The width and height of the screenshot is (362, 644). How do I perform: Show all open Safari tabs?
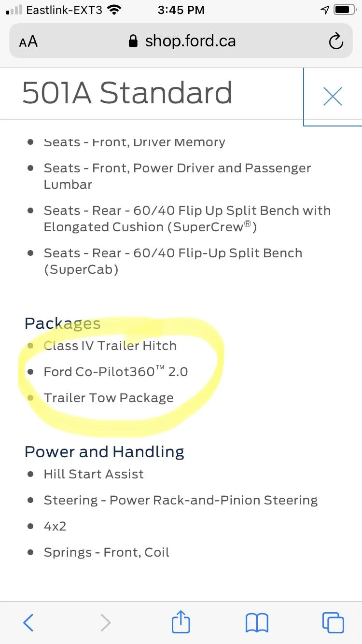click(x=333, y=622)
